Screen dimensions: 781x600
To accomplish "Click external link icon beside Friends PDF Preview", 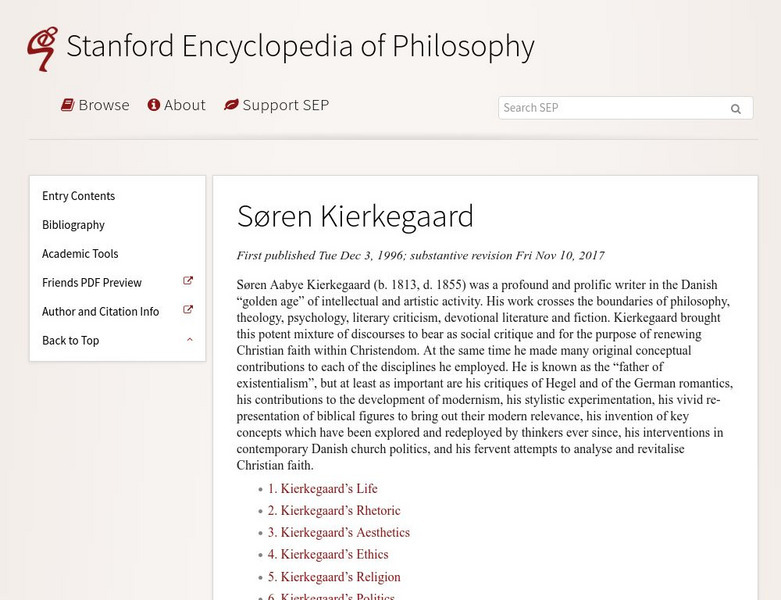I will 188,282.
